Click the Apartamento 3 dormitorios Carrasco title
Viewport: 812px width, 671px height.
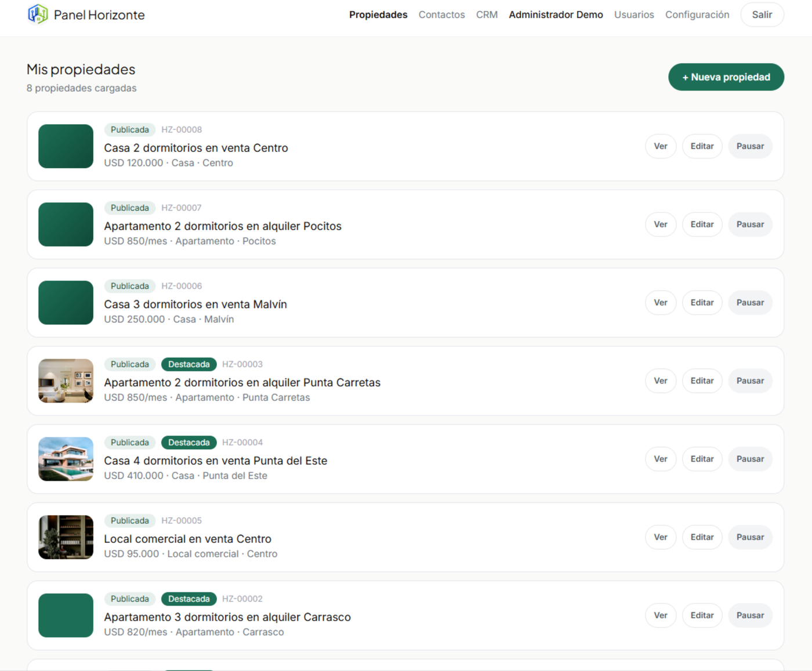point(227,617)
